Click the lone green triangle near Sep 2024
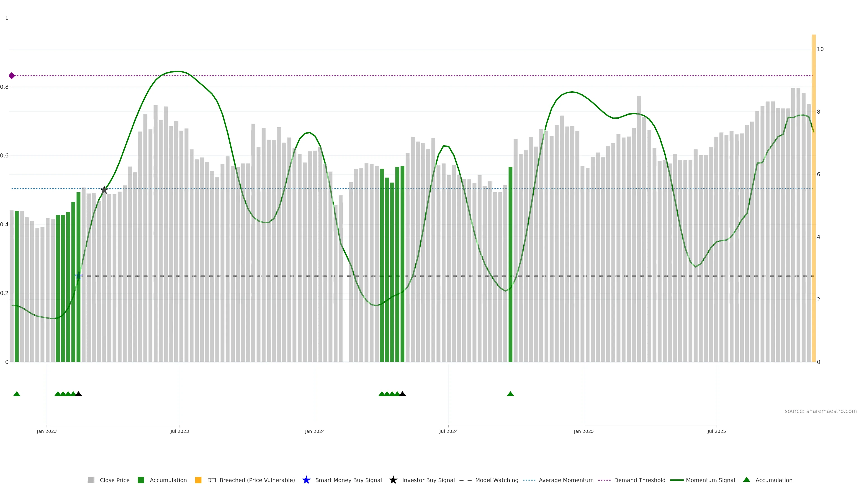The width and height of the screenshot is (868, 488). (x=510, y=394)
